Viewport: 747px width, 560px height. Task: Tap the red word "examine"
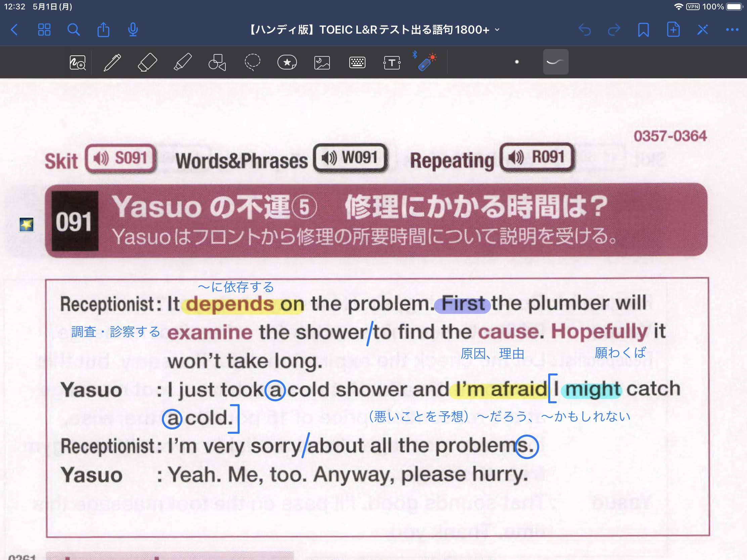pos(210,333)
